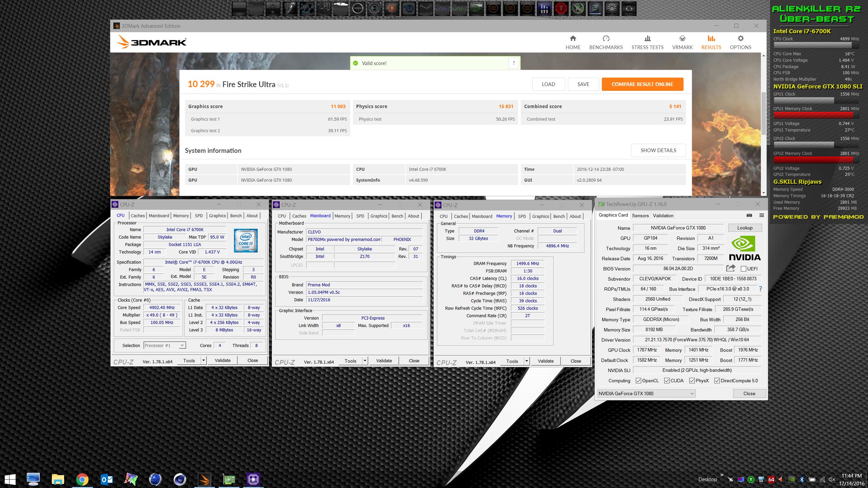Viewport: 868px width, 488px height.
Task: Open the audio mixer sliders dock icon
Action: (x=324, y=8)
